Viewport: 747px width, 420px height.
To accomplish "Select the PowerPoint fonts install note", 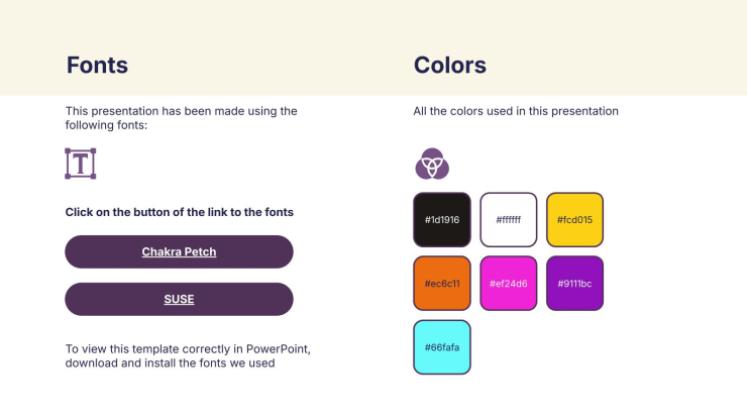I will [x=188, y=356].
